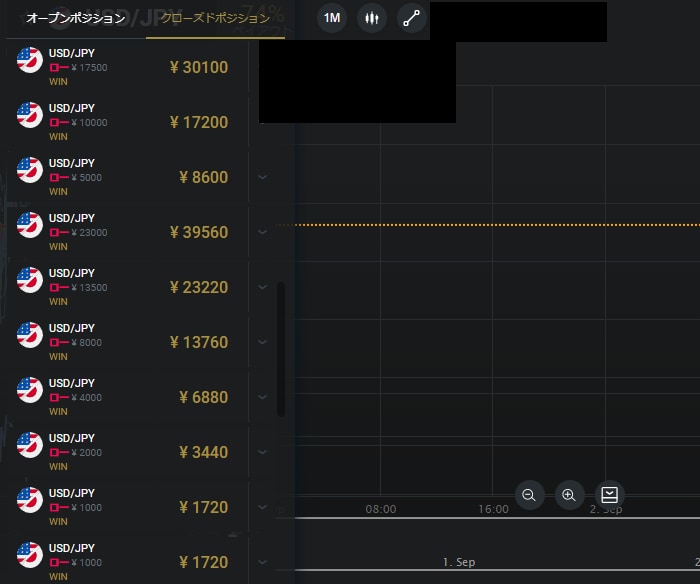
Task: Click the ¥8000 investment amount text
Action: (x=87, y=342)
